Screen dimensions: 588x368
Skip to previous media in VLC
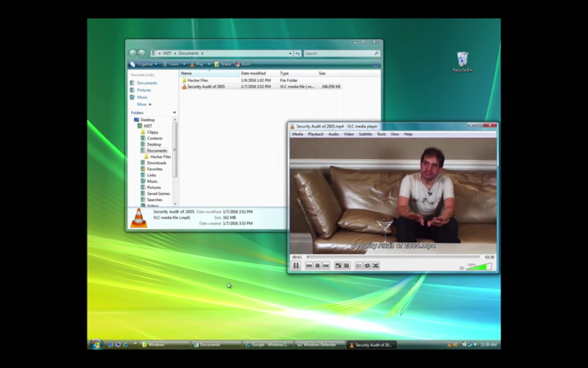pyautogui.click(x=309, y=266)
